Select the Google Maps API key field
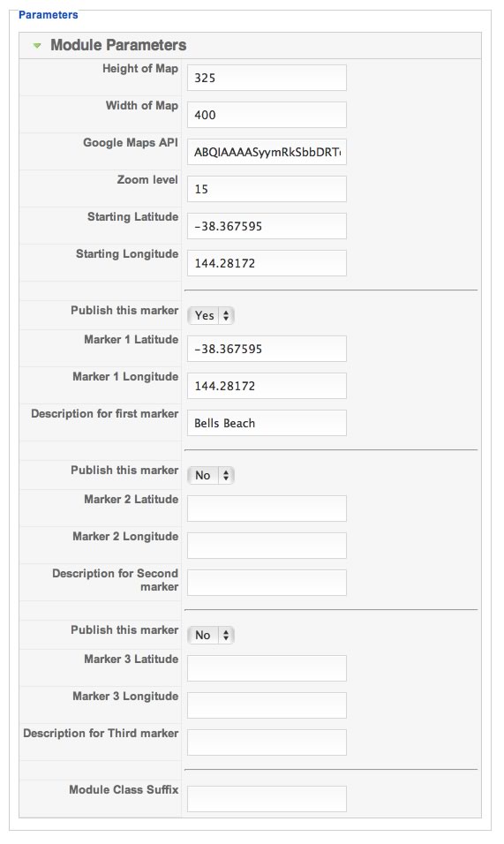 point(267,153)
